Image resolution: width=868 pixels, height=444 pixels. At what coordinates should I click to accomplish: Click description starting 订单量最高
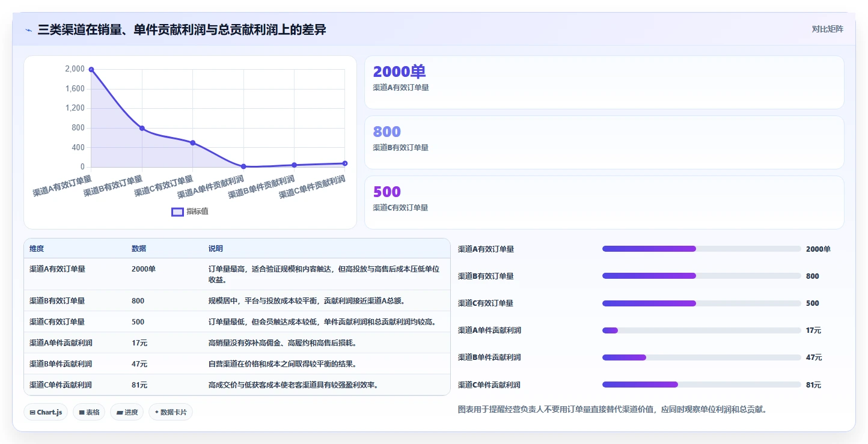[324, 274]
